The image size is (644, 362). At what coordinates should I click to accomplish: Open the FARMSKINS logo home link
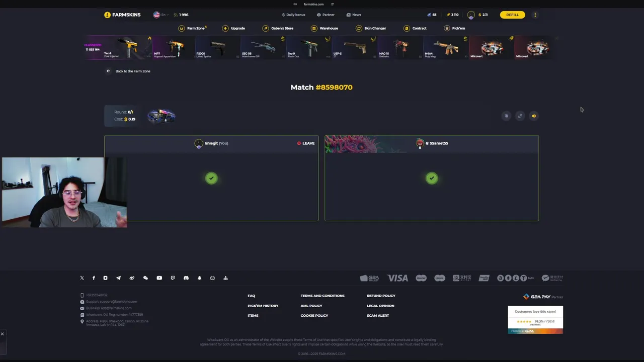click(122, 15)
